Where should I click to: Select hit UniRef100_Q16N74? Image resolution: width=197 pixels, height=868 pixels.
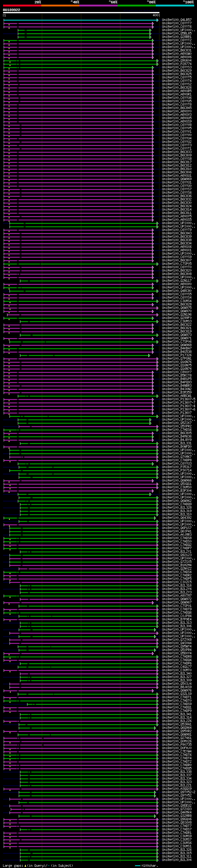pyautogui.click(x=177, y=369)
